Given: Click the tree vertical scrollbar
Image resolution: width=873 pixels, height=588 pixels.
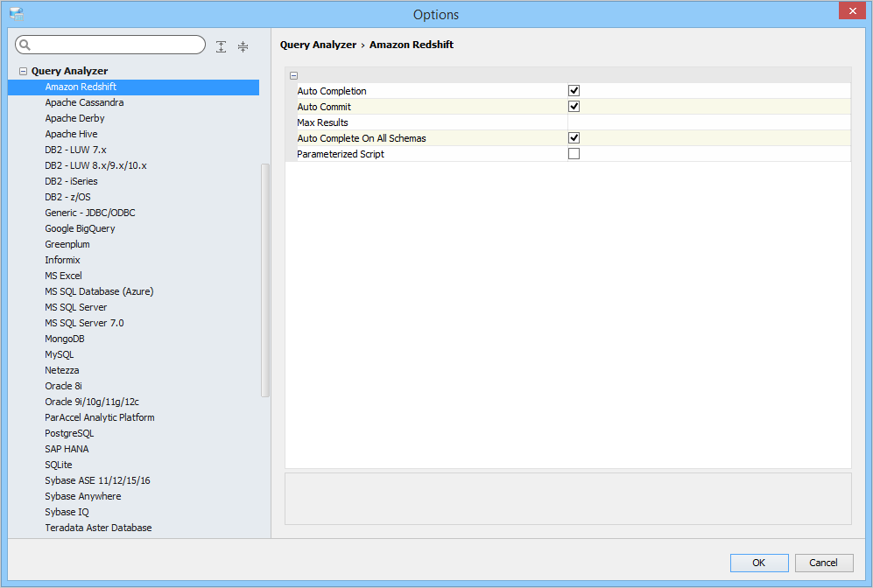Looking at the screenshot, I should tap(265, 280).
